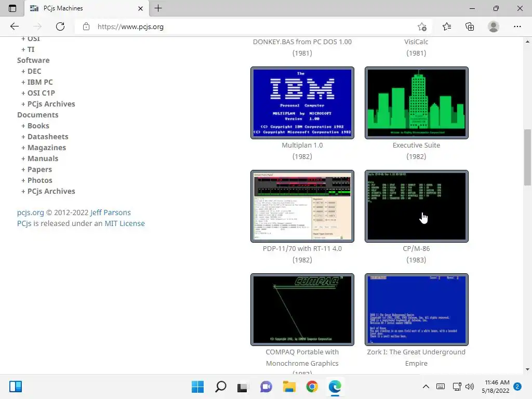The width and height of the screenshot is (532, 399).
Task: Open notifications badge showing 2
Action: coord(517,387)
